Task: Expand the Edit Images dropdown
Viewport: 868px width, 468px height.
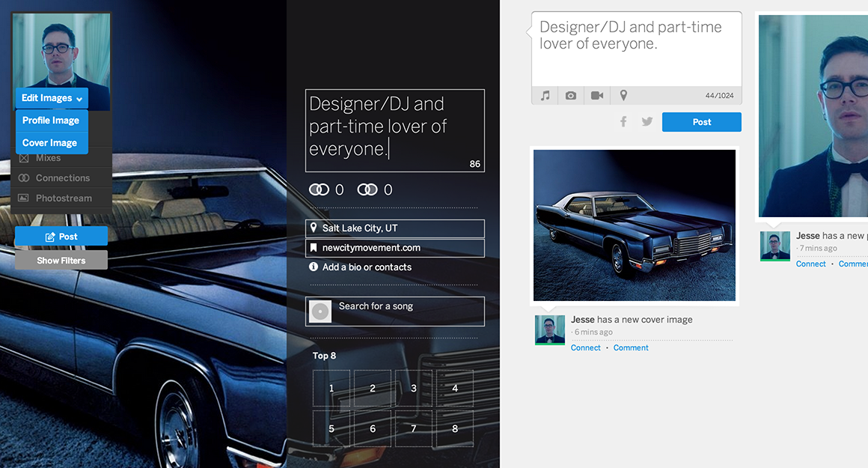Action: [52, 98]
